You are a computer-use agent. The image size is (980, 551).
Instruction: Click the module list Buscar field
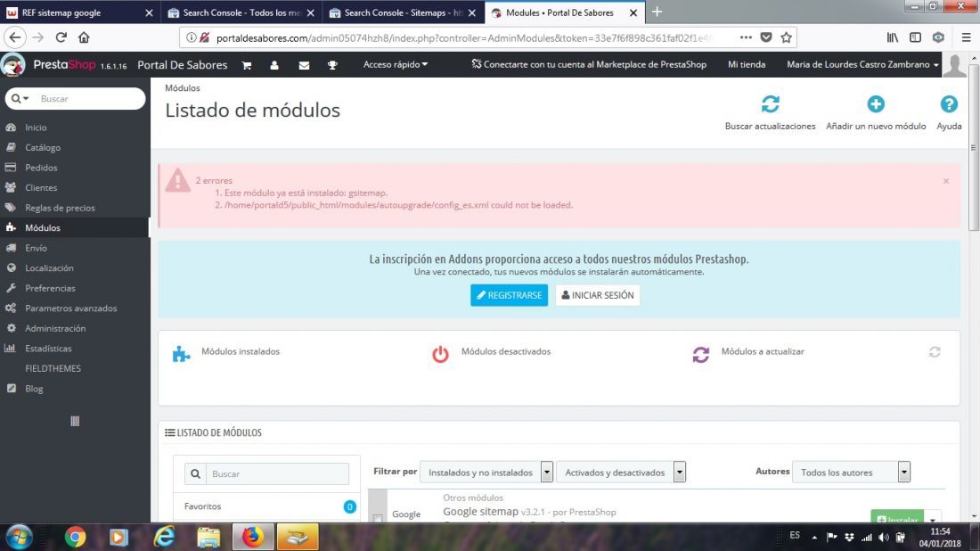tap(277, 473)
